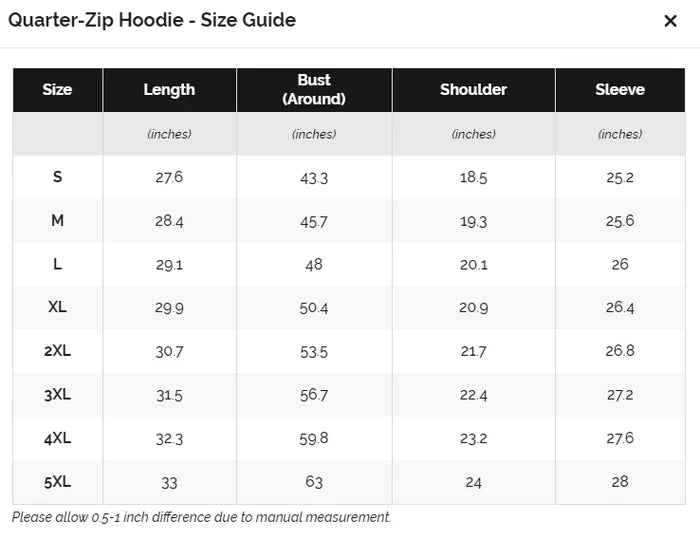
Task: Close the Size Guide dialog
Action: coord(670,21)
